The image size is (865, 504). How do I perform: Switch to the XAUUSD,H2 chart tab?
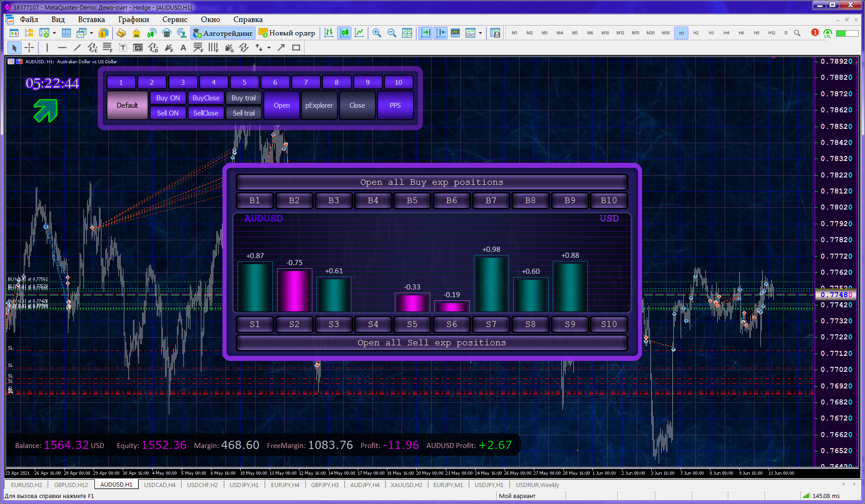(406, 485)
